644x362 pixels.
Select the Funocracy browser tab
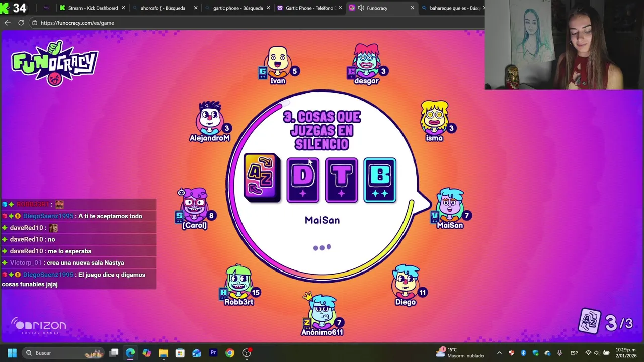click(382, 8)
